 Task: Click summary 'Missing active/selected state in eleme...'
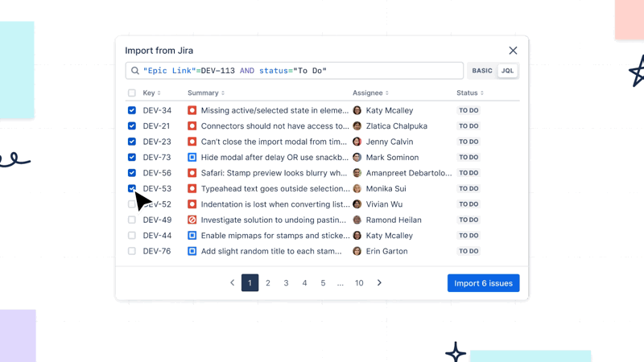(x=275, y=110)
